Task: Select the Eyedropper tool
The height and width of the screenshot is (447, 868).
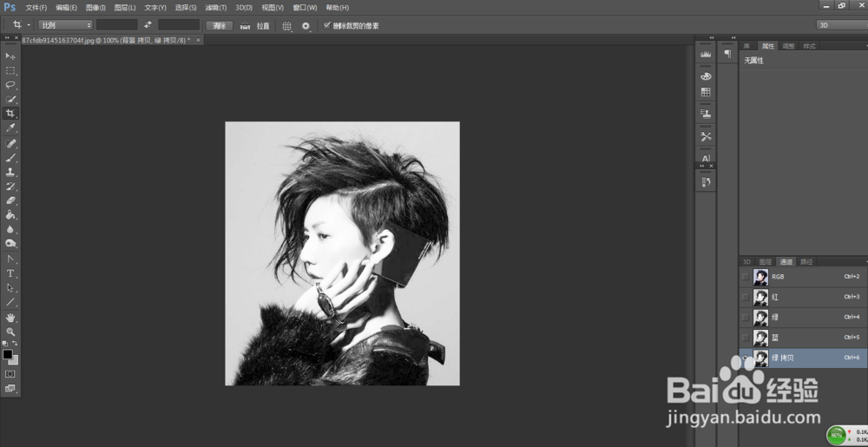Action: click(10, 128)
